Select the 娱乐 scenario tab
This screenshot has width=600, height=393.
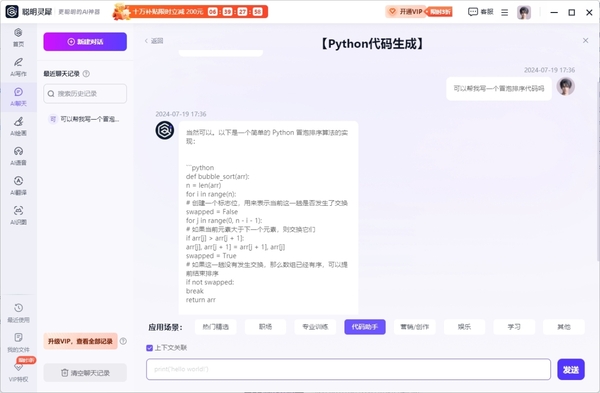coord(464,327)
